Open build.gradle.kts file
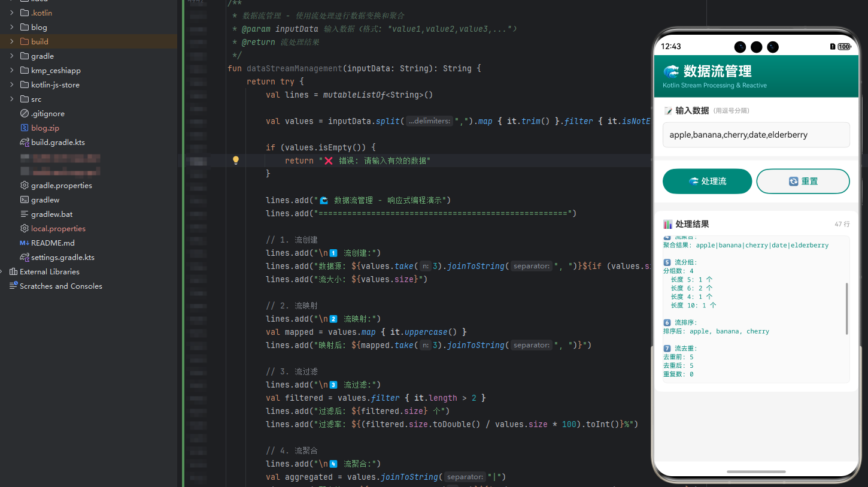The image size is (868, 487). [58, 142]
